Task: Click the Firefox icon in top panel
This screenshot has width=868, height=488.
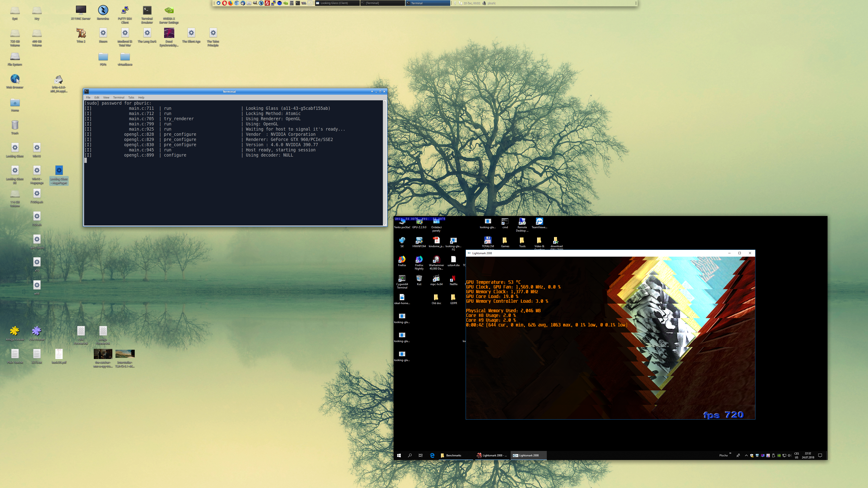Action: pyautogui.click(x=231, y=3)
